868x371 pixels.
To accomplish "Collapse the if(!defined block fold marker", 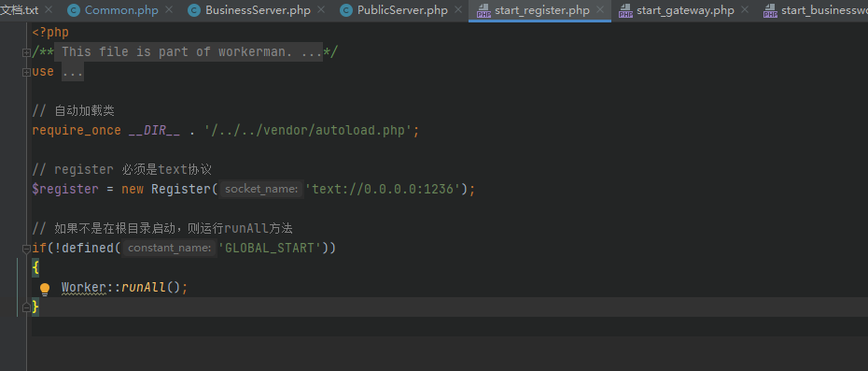I will (x=26, y=248).
